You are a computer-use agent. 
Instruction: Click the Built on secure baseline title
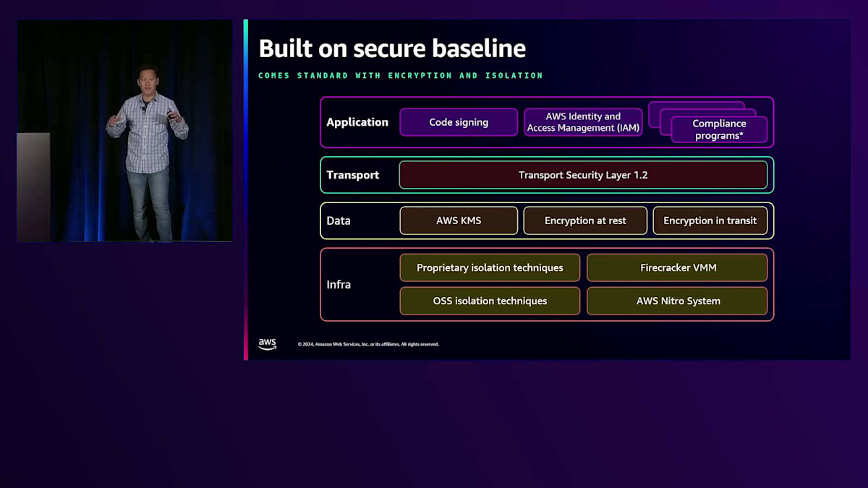392,48
